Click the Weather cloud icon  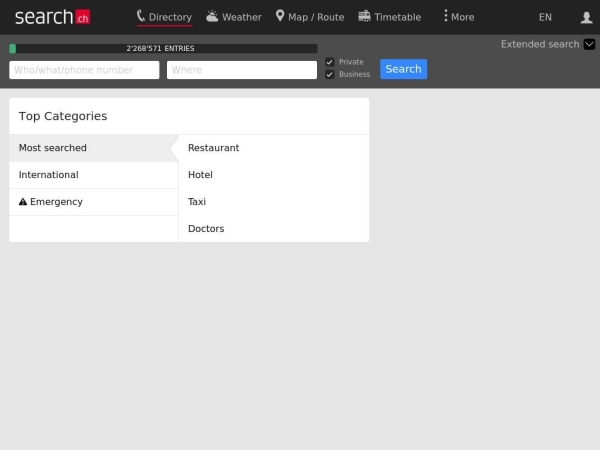coord(212,16)
